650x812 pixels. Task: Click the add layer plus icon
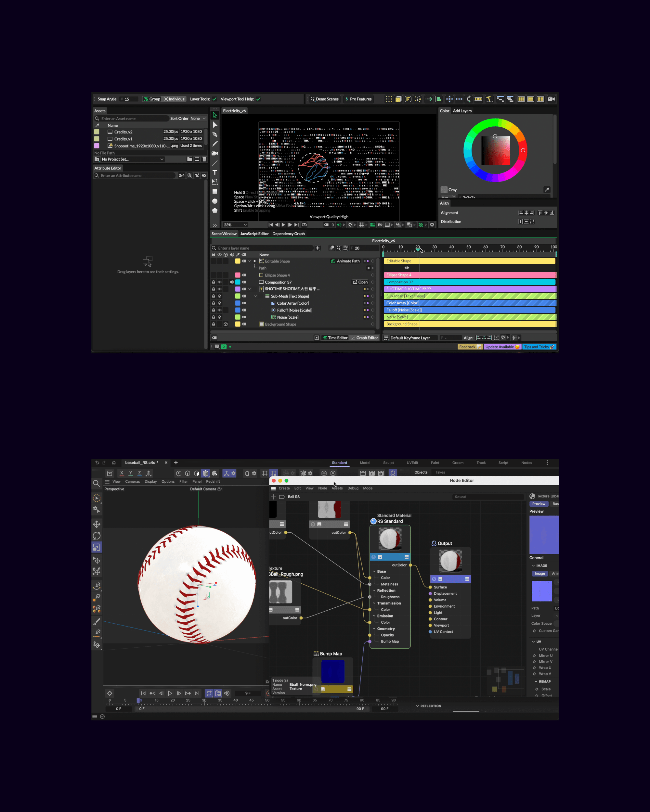318,248
